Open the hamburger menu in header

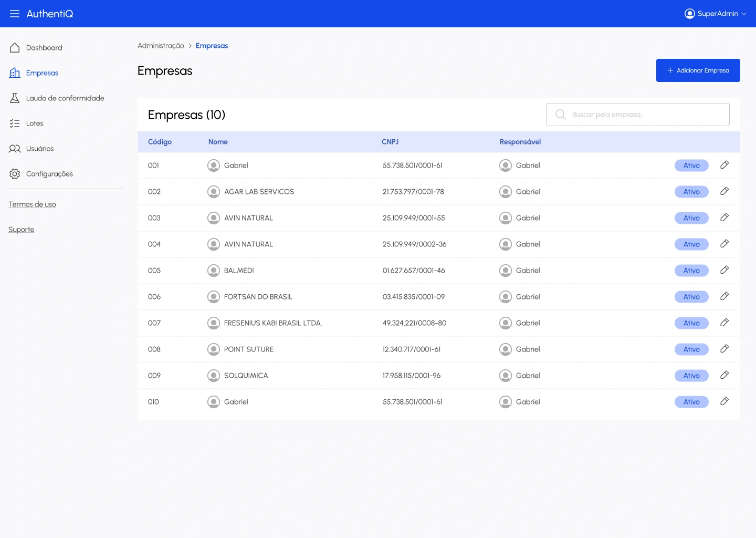click(x=15, y=14)
